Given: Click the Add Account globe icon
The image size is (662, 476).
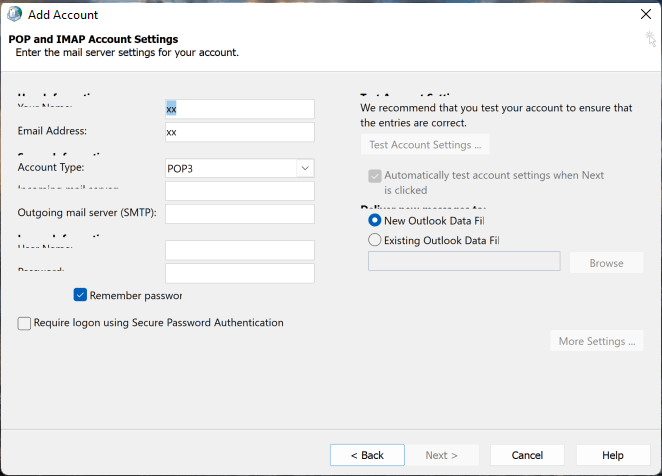Looking at the screenshot, I should (14, 13).
